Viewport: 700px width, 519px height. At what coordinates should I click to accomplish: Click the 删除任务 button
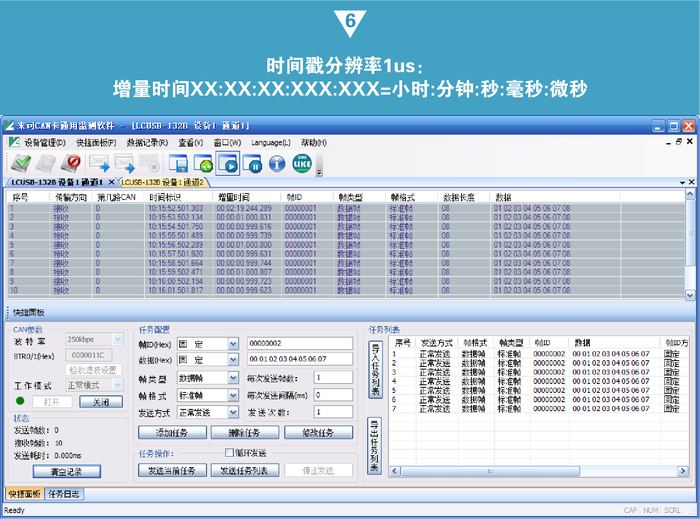coord(245,432)
